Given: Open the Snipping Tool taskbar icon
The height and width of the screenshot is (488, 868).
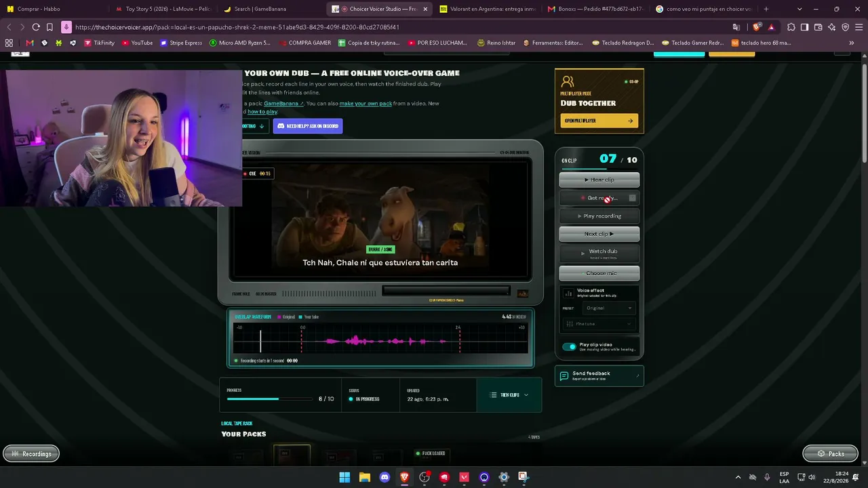Looking at the screenshot, I should coord(523,477).
